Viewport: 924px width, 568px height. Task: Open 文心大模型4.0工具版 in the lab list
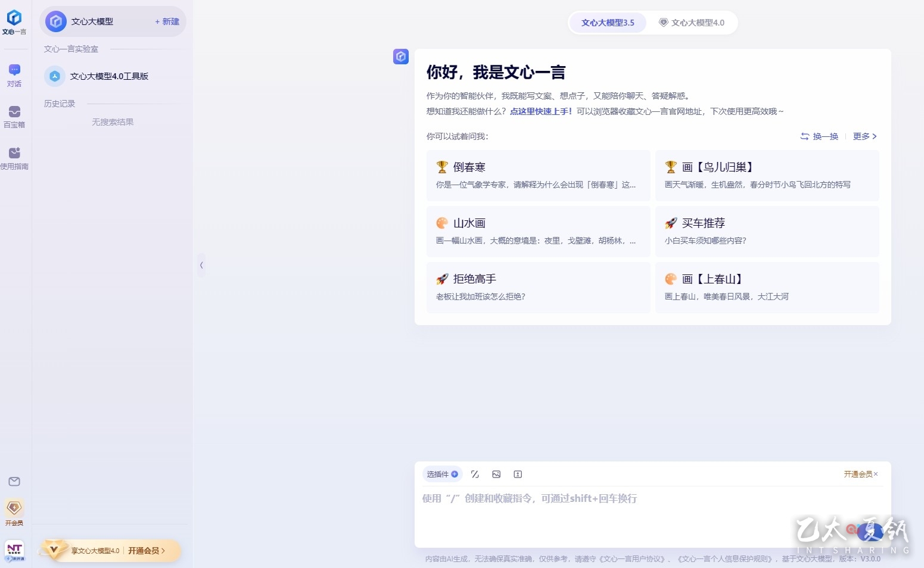113,76
